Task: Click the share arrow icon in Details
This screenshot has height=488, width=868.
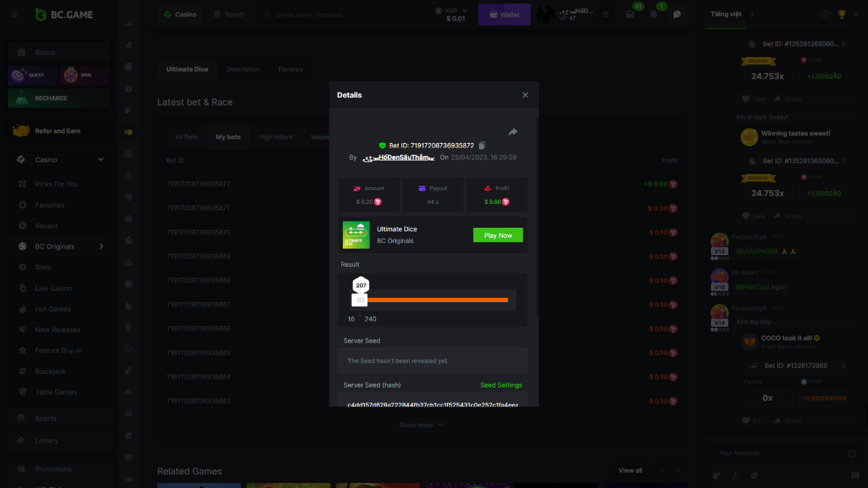Action: [x=513, y=132]
